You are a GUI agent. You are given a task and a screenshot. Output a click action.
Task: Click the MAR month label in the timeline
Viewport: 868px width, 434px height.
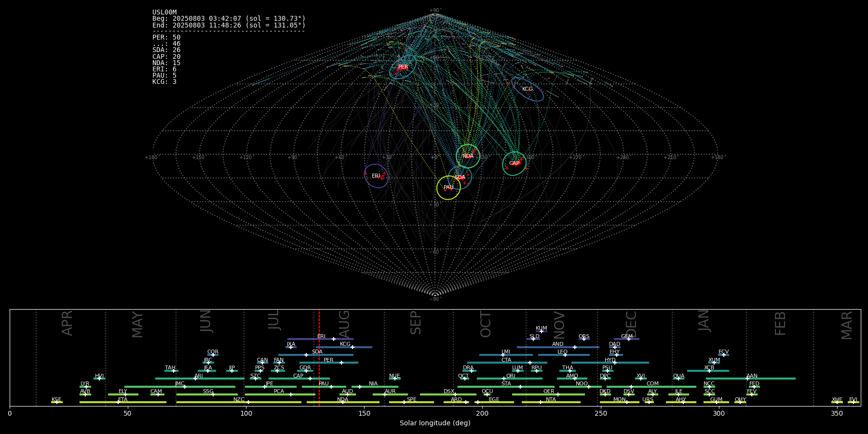pos(847,325)
